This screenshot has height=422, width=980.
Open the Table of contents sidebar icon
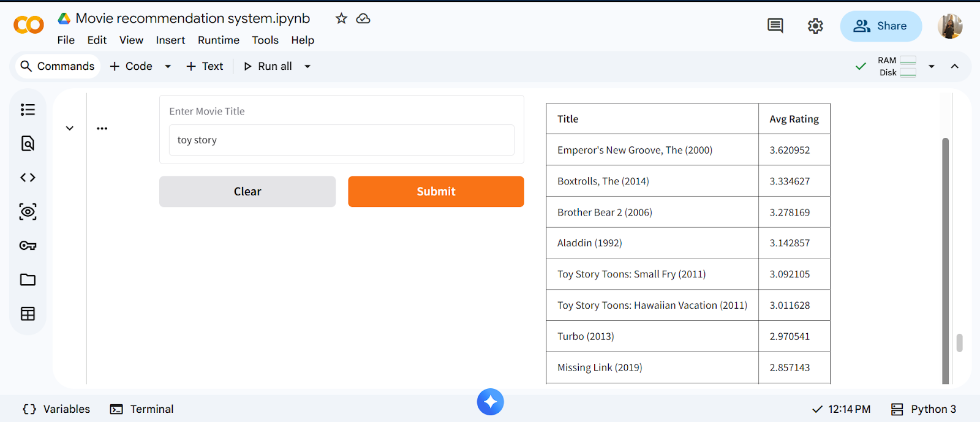click(28, 110)
